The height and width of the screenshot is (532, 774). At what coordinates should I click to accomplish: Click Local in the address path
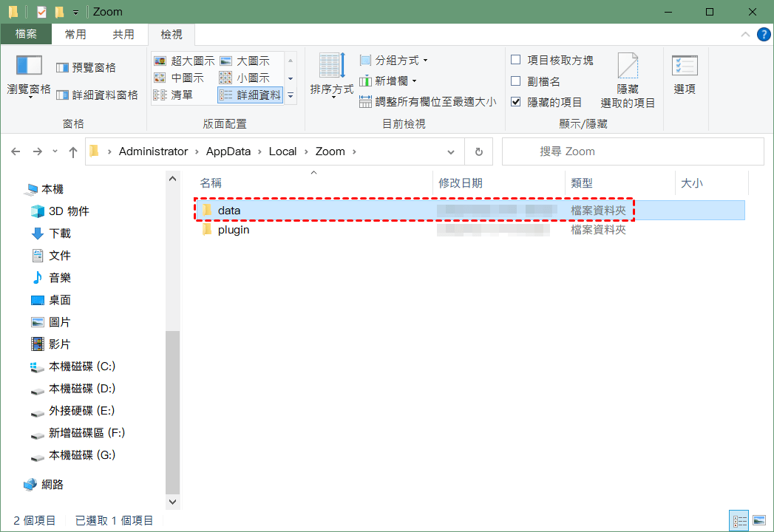pyautogui.click(x=283, y=151)
